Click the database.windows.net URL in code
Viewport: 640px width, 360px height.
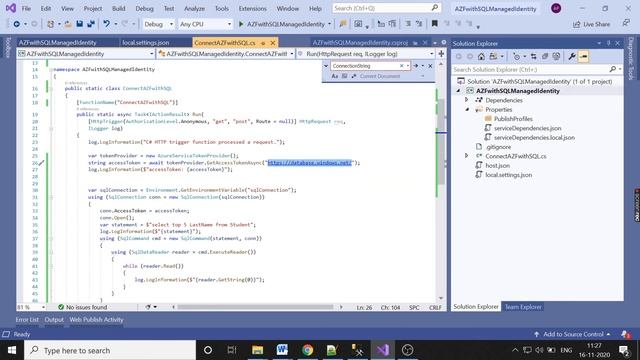(309, 163)
